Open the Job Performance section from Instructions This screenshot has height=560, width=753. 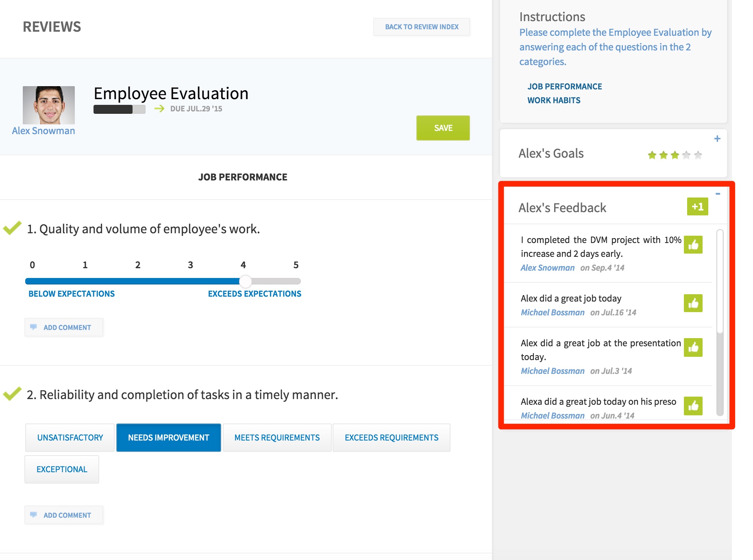click(565, 86)
